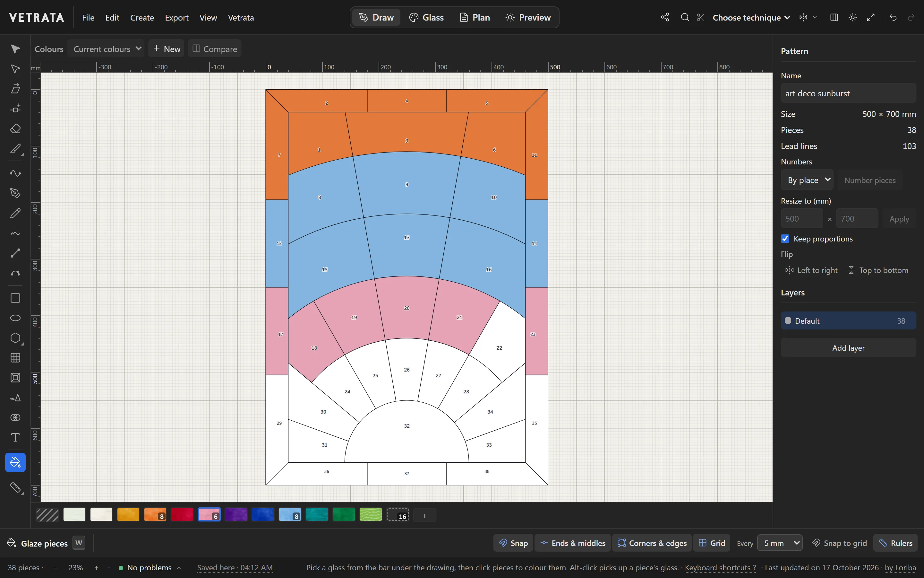Open the Create menu
The width and height of the screenshot is (924, 578).
click(x=142, y=18)
